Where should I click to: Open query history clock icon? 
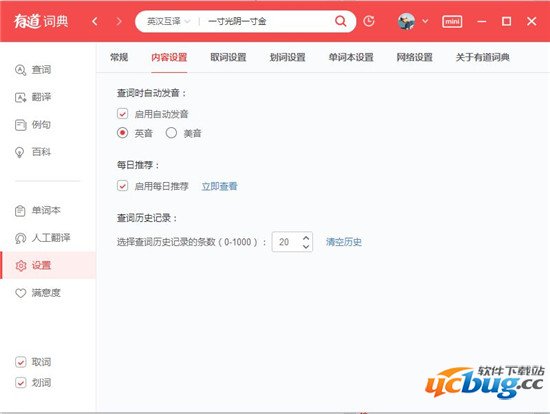tap(369, 21)
